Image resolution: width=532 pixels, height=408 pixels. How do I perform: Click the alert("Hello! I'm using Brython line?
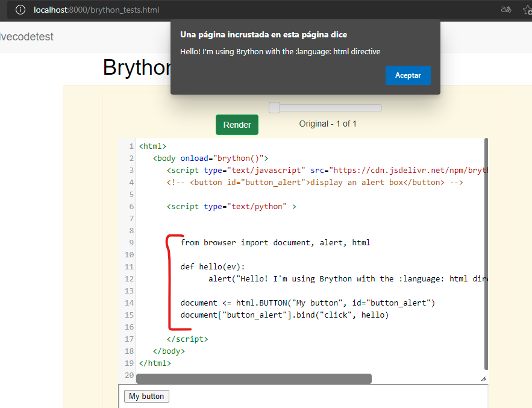(x=348, y=278)
